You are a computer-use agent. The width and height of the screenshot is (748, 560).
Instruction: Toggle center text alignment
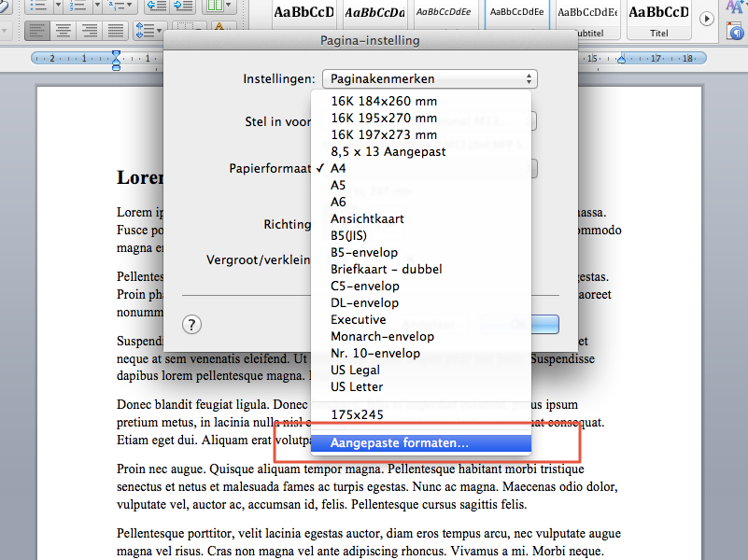click(x=64, y=32)
